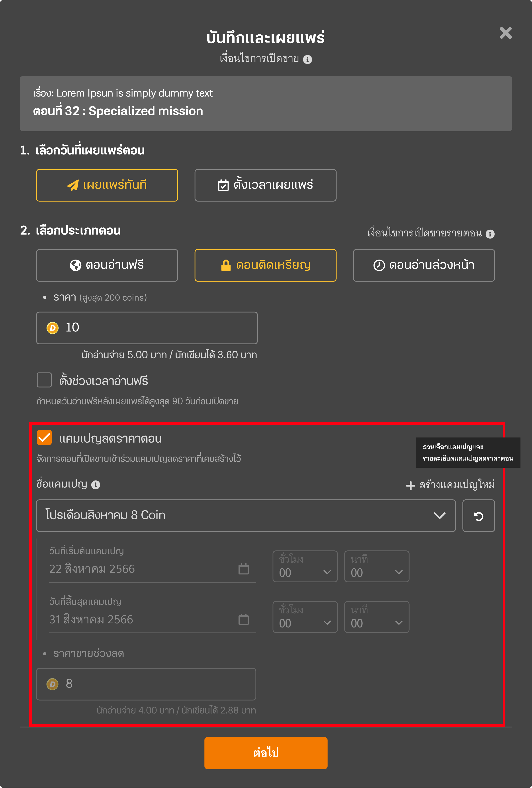Click info icon next to เงื่อนไขการเปิดขายรายตอน
Viewport: 532px width, 788px height.
490,234
